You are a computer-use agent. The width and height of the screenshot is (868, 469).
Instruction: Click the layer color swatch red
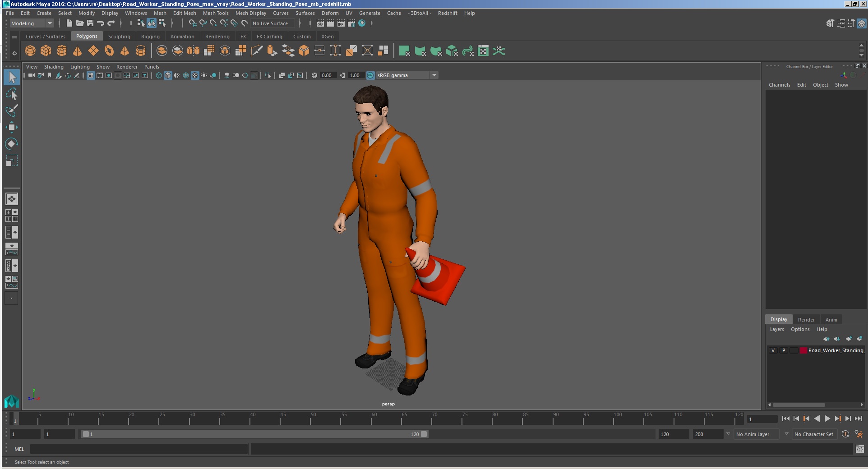click(x=803, y=350)
